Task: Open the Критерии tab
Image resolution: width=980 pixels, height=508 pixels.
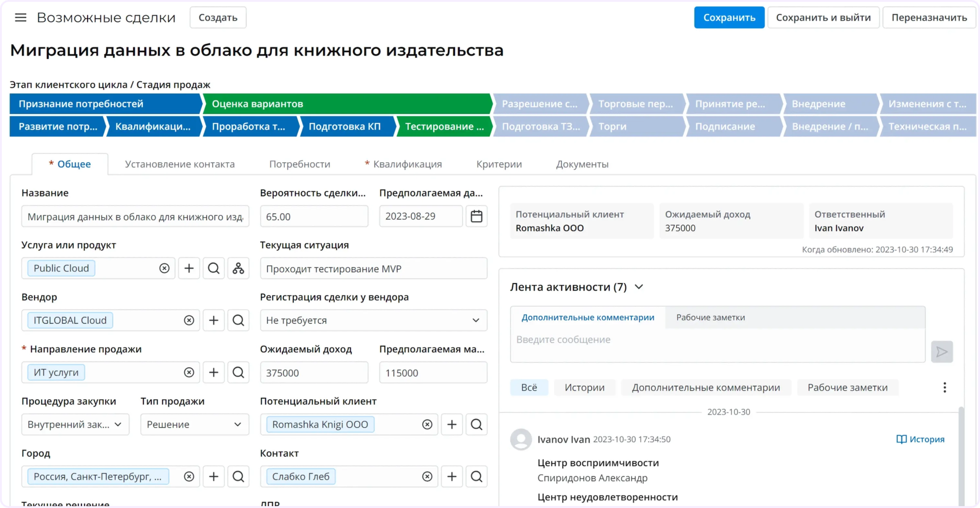Action: tap(499, 164)
